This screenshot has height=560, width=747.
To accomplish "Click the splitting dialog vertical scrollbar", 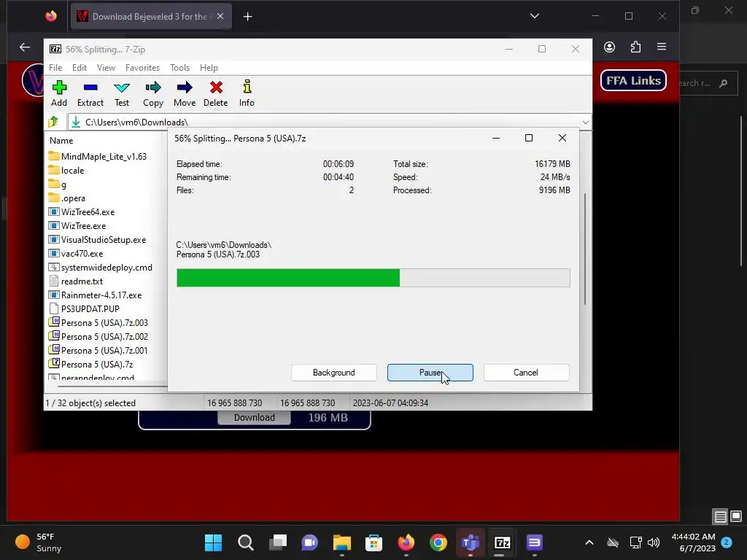I will [x=585, y=249].
